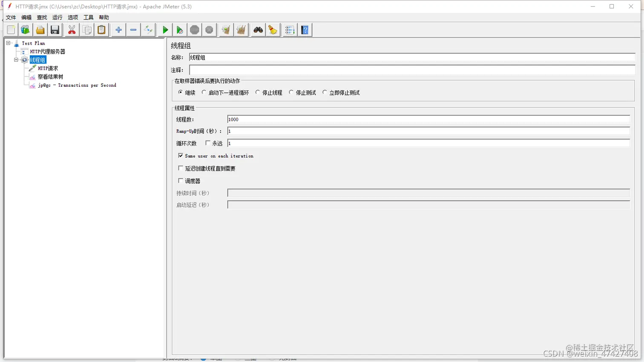Screen dimensions: 644x362
Task: Uncheck Same user on each iteration
Action: 181,156
